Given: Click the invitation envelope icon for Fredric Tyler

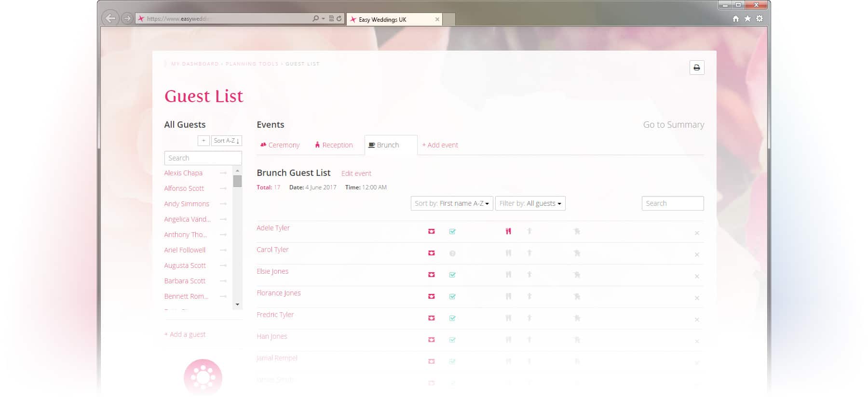Looking at the screenshot, I should click(x=432, y=318).
